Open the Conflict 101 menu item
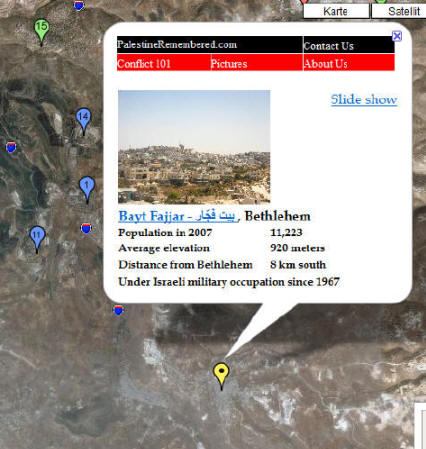The image size is (426, 449). (144, 63)
